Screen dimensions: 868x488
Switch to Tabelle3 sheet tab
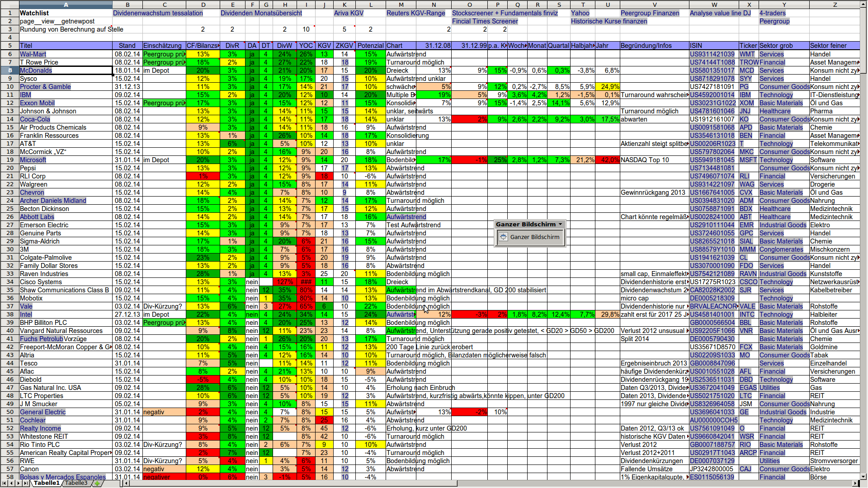[76, 483]
